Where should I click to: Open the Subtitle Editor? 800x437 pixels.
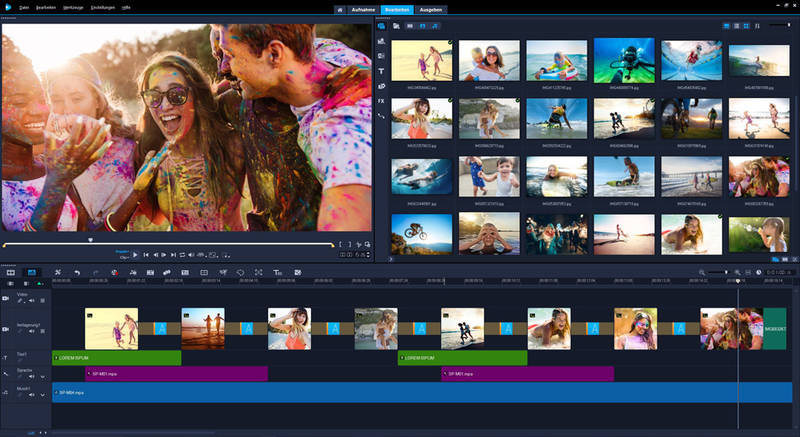[185, 273]
